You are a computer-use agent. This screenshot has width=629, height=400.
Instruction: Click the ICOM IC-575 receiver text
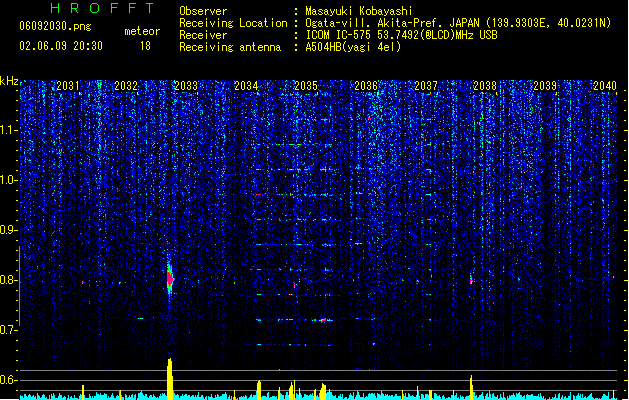tap(401, 35)
